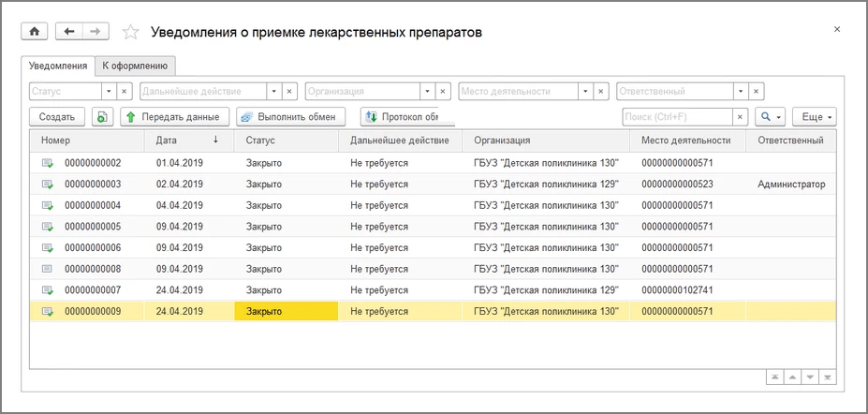Image resolution: width=868 pixels, height=414 pixels.
Task: Select Не требуется cell in row 00000000005
Action: click(400, 227)
